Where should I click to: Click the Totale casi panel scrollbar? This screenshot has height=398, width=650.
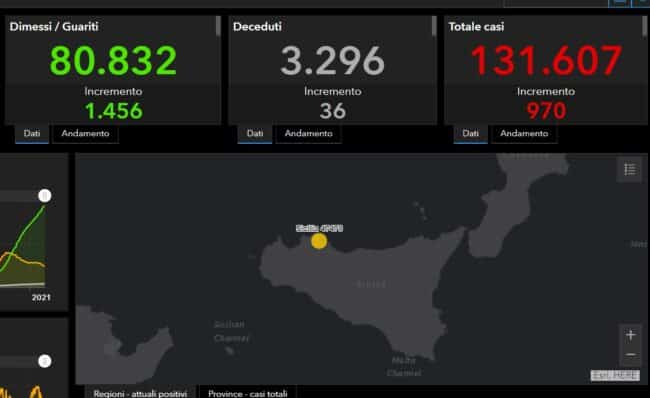[x=645, y=26]
